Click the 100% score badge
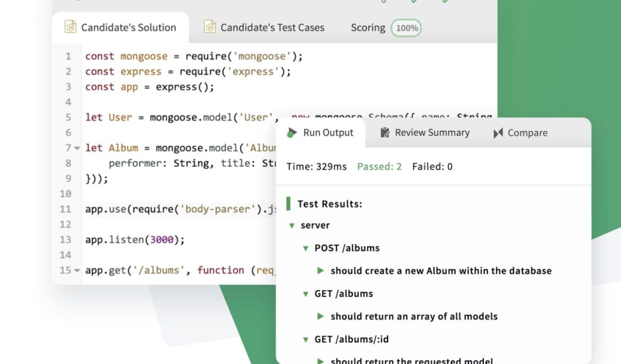This screenshot has height=364, width=621. click(406, 28)
